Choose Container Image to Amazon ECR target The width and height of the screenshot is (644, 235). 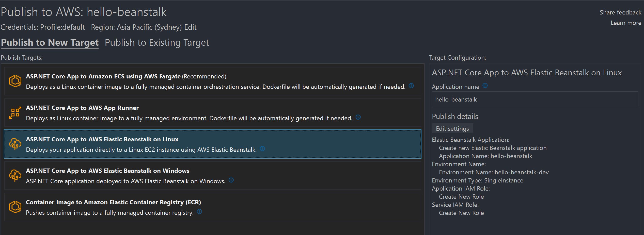(213, 207)
